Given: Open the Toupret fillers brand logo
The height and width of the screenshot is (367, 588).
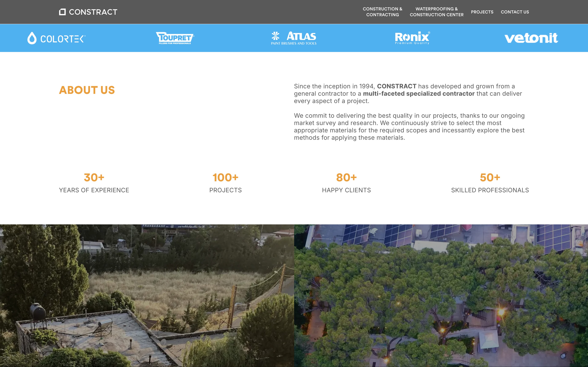Looking at the screenshot, I should point(175,38).
